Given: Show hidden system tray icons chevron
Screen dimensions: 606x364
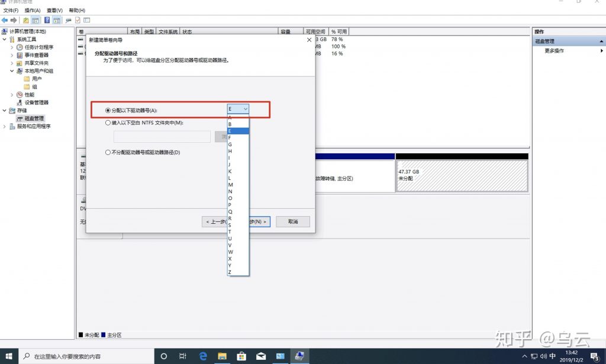Looking at the screenshot, I should tap(524, 356).
